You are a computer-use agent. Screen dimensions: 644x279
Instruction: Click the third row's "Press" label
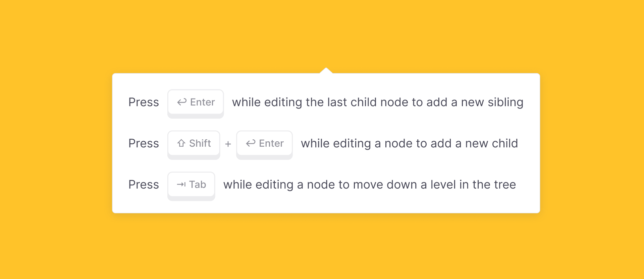144,185
